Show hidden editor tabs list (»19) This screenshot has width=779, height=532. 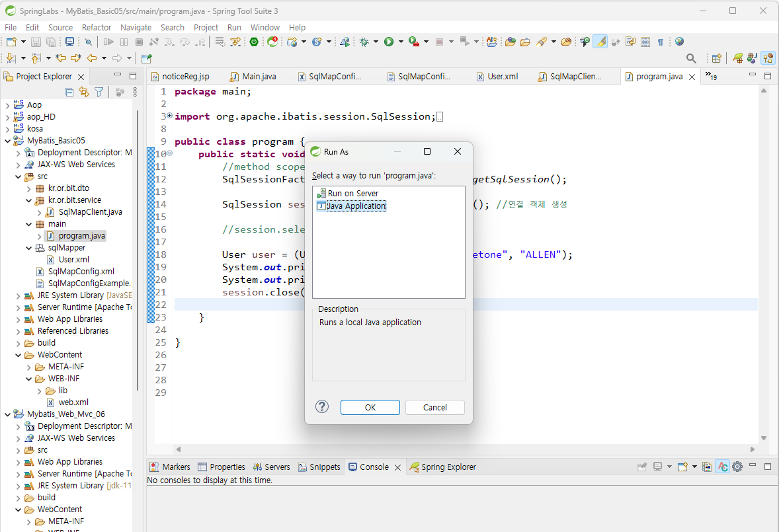711,76
